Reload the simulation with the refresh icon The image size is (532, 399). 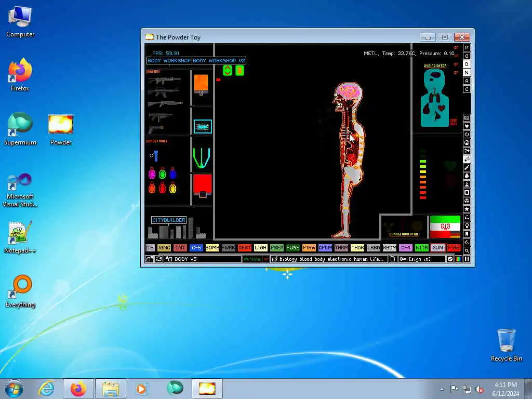159,259
